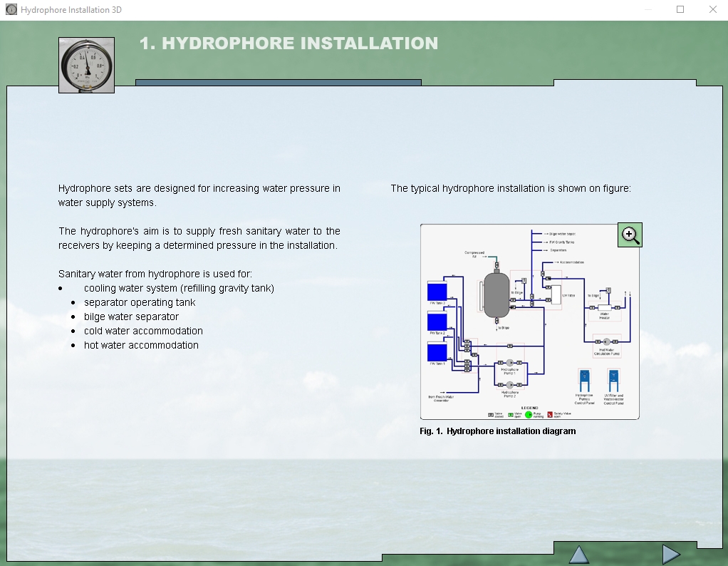Click the magnifier zoom icon on diagram
The height and width of the screenshot is (566, 728).
coord(630,235)
